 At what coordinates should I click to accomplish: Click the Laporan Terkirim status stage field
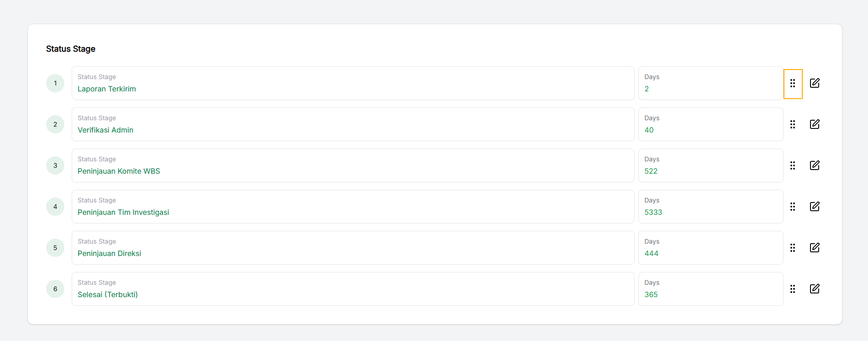[352, 84]
